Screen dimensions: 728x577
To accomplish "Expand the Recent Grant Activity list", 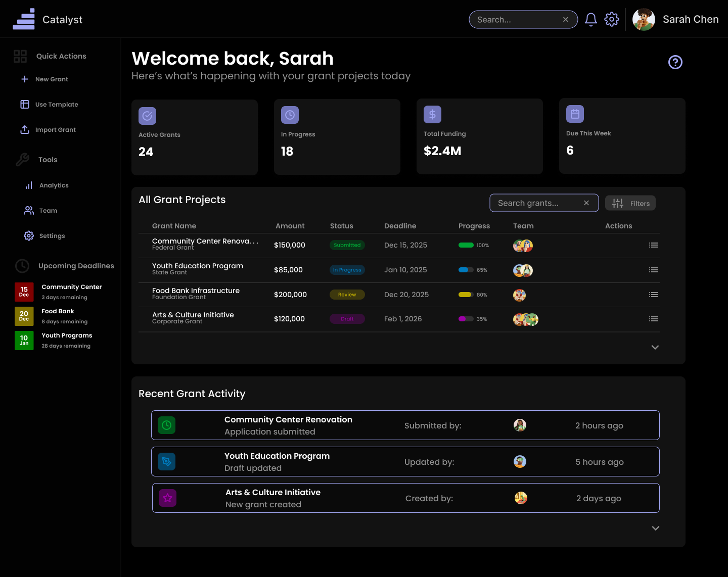I will [x=656, y=528].
